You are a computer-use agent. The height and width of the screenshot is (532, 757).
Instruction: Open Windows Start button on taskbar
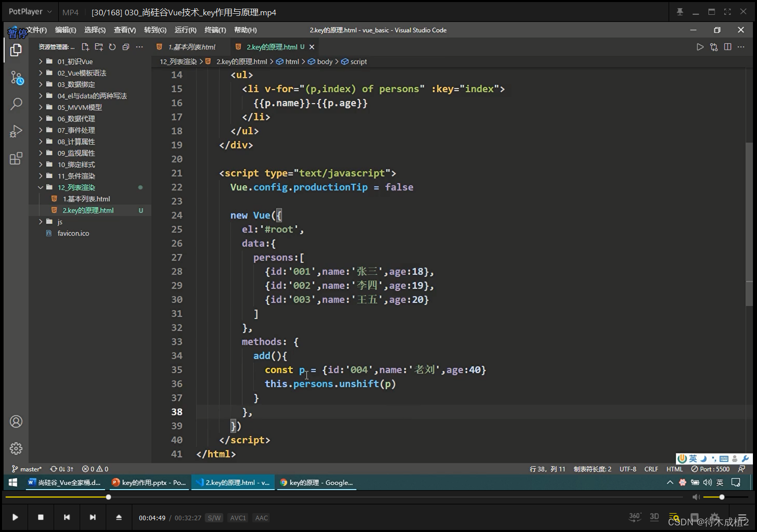click(13, 482)
